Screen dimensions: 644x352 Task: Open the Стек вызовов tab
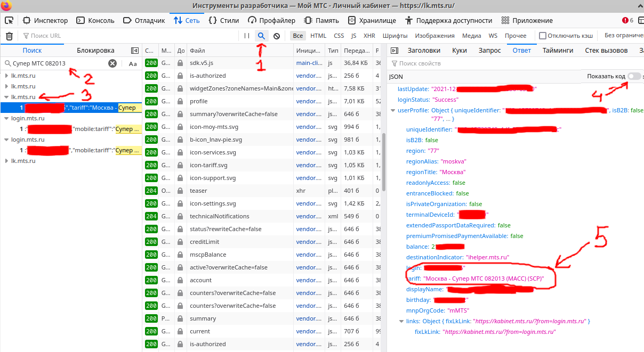[606, 51]
